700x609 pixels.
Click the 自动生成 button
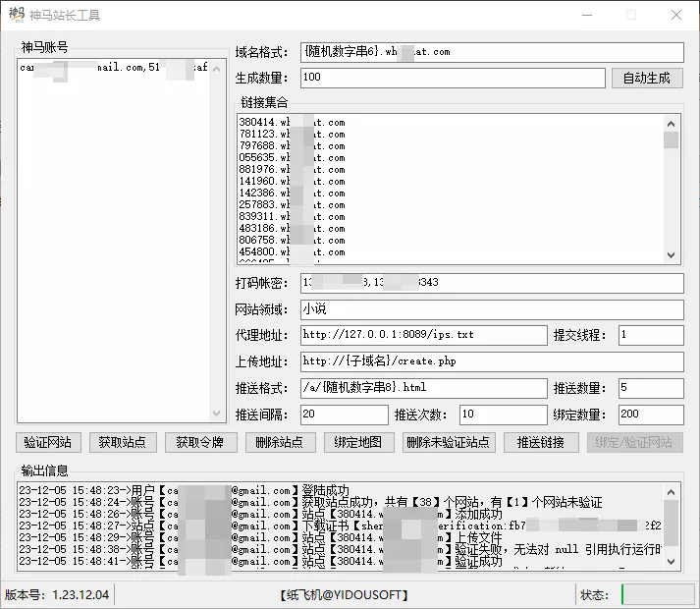(647, 79)
